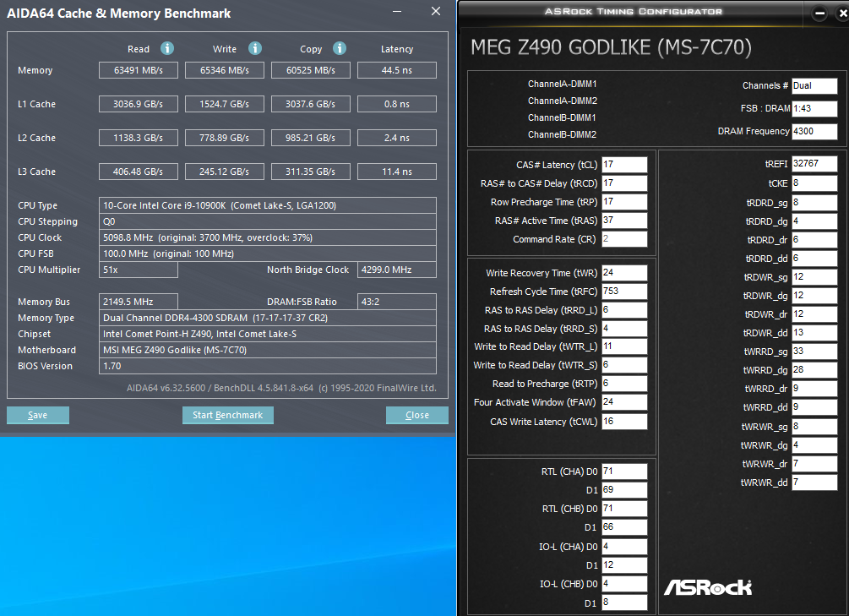Click the RTL (CHA) D0 field
849x616 pixels.
pyautogui.click(x=624, y=472)
